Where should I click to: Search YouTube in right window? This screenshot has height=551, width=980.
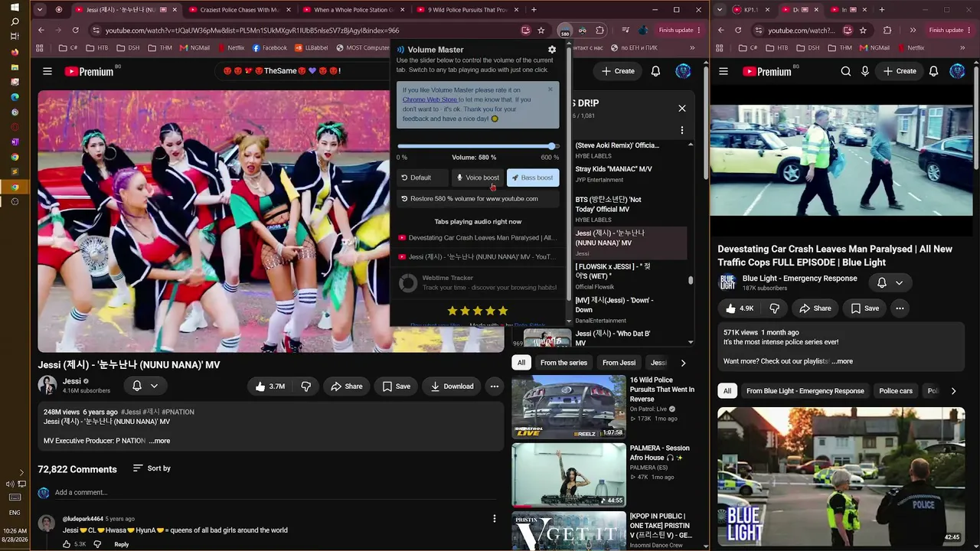click(x=845, y=71)
